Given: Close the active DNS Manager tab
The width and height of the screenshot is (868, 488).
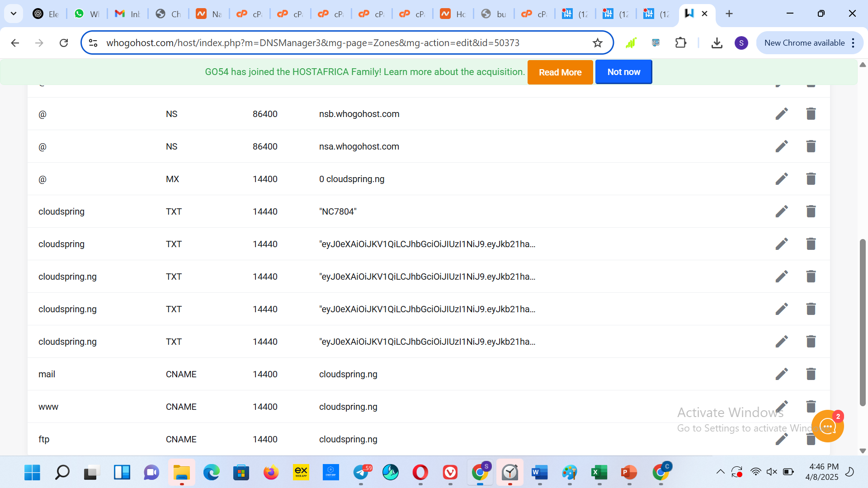Looking at the screenshot, I should click(x=704, y=14).
